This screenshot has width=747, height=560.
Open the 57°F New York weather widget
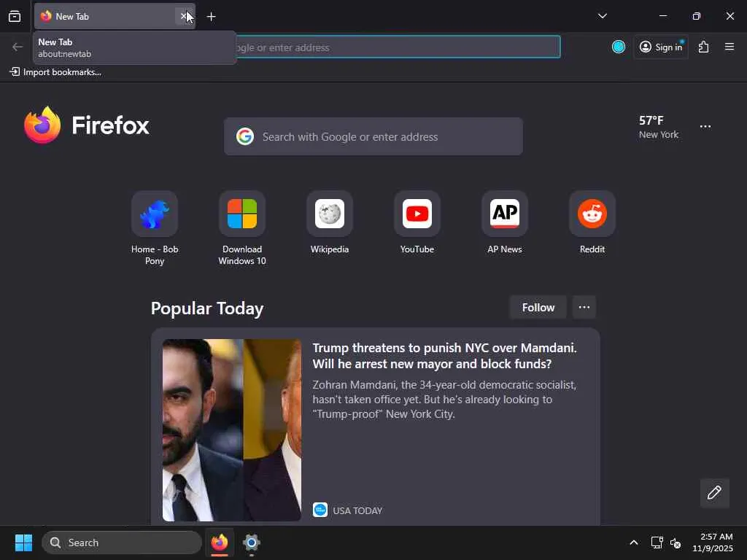coord(659,127)
